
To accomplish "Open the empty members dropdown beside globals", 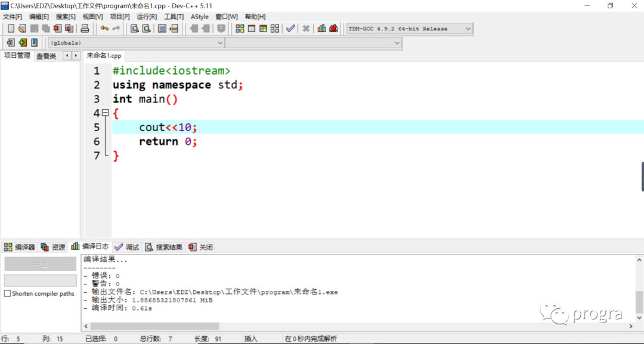I will pyautogui.click(x=313, y=43).
